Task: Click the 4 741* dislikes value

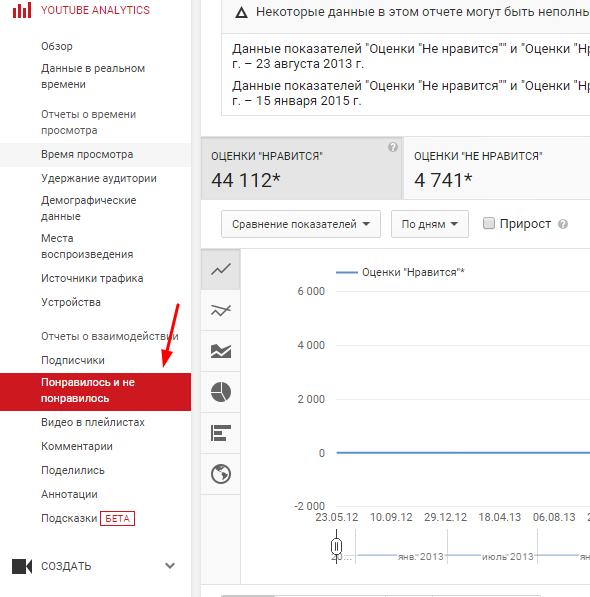Action: [443, 180]
